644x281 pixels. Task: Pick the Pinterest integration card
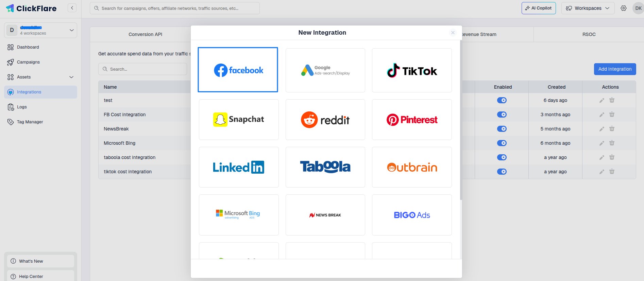[x=412, y=120]
